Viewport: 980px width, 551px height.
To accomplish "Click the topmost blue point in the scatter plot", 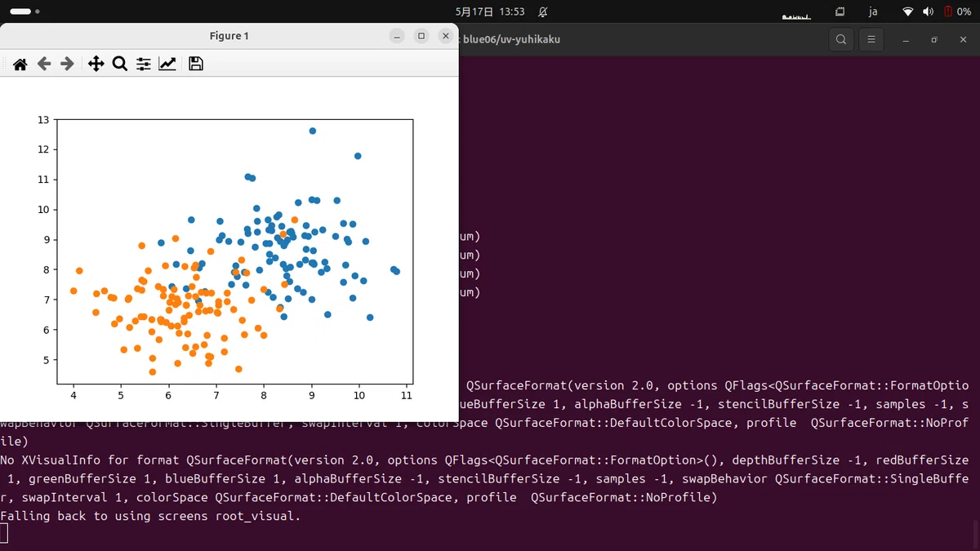I will point(313,131).
